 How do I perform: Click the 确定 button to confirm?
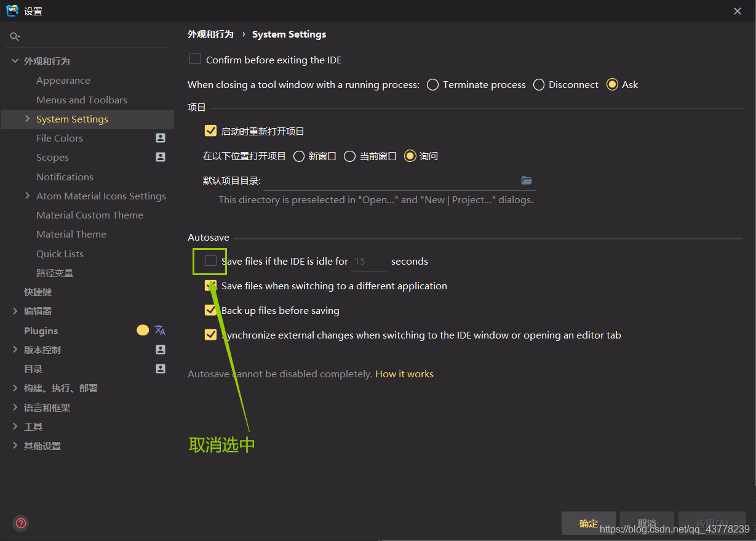point(587,523)
